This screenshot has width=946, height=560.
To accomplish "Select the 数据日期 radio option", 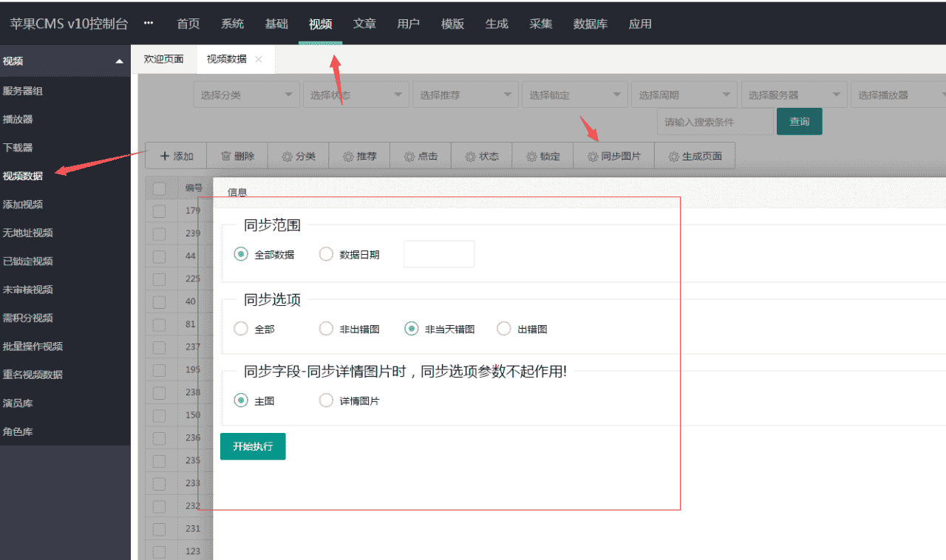I will pos(326,253).
